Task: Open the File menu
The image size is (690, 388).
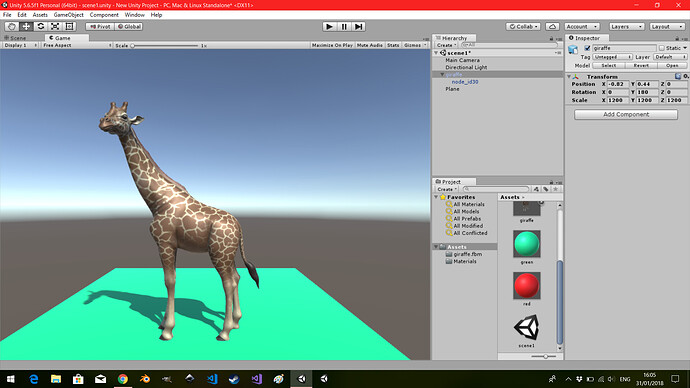Action: click(7, 15)
